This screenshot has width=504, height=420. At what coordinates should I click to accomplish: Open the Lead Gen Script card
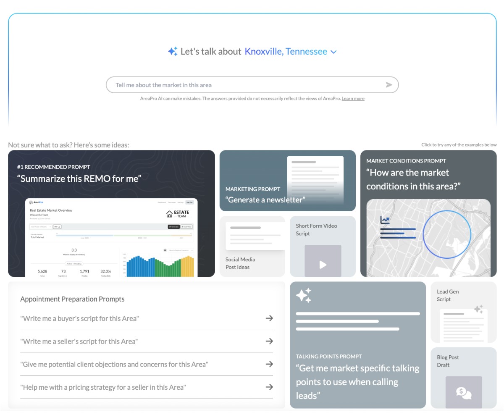click(464, 312)
